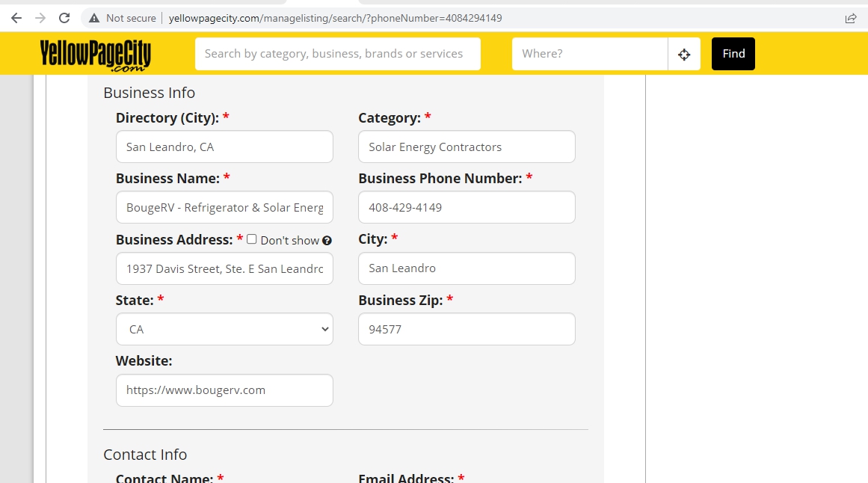The image size is (868, 483).
Task: Click the Business Address help question icon
Action: click(327, 241)
